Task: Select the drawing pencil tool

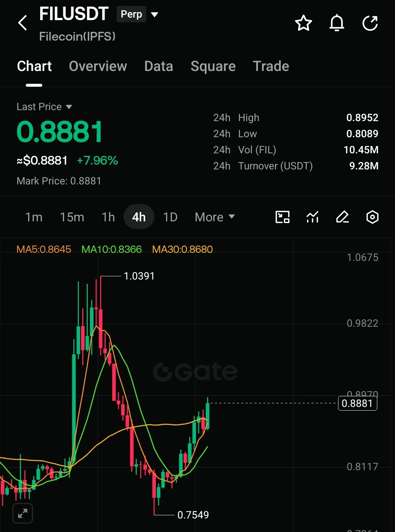Action: [342, 217]
